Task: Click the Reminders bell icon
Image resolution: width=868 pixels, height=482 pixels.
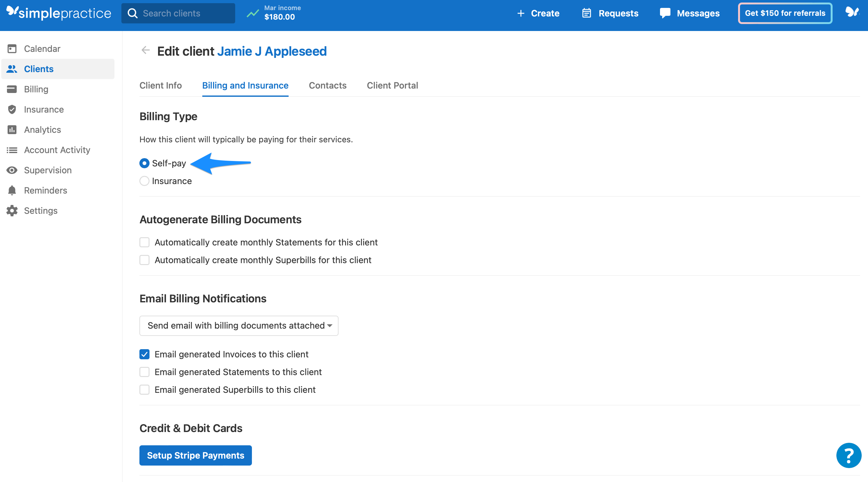Action: [x=12, y=190]
